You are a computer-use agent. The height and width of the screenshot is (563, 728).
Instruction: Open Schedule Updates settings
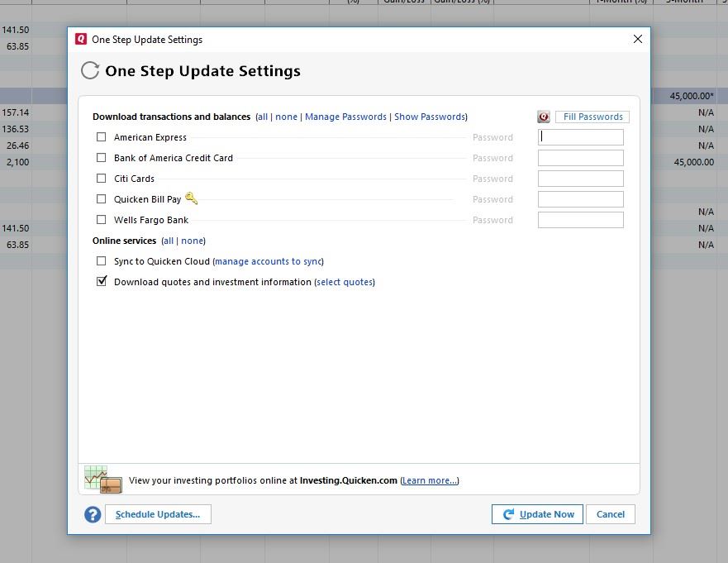[x=158, y=514]
